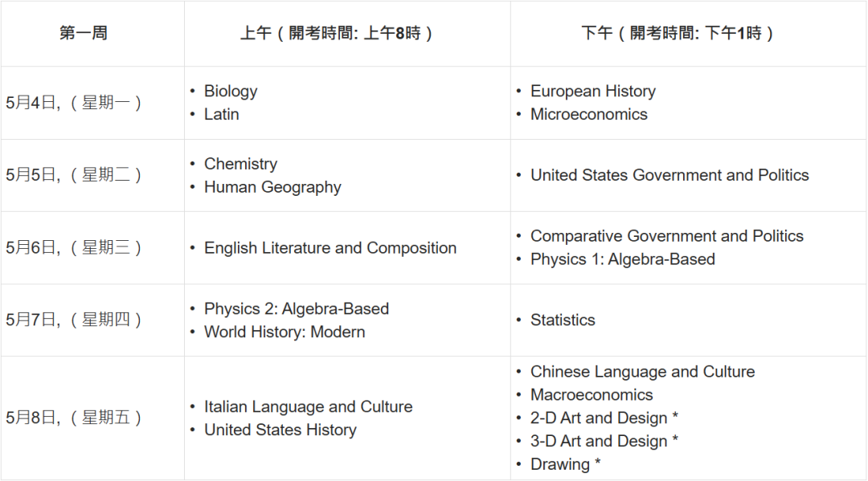Click the Biology exam entry
The height and width of the screenshot is (481, 868).
coord(231,92)
